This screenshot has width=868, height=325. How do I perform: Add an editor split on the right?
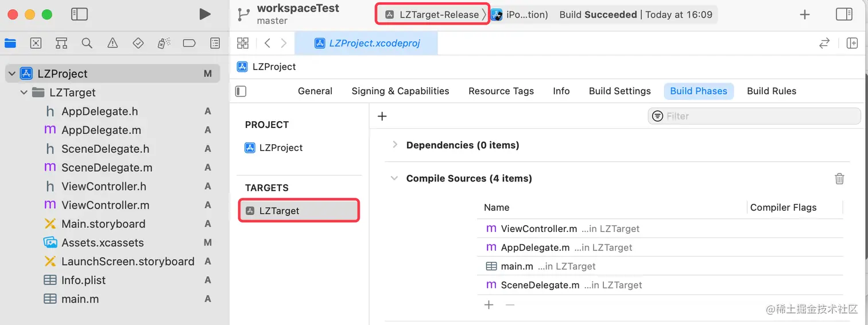pyautogui.click(x=852, y=43)
